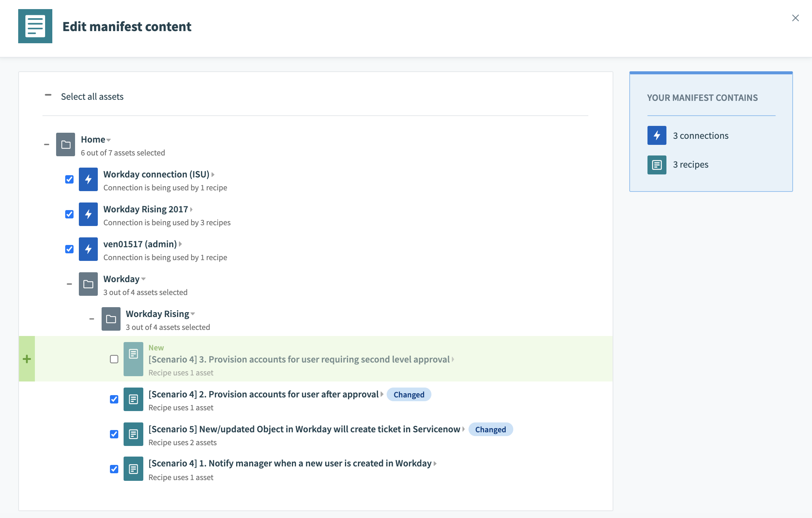Click the Changed badge on Scenario 4 approval recipe
Screen dimensions: 812x518
point(409,394)
